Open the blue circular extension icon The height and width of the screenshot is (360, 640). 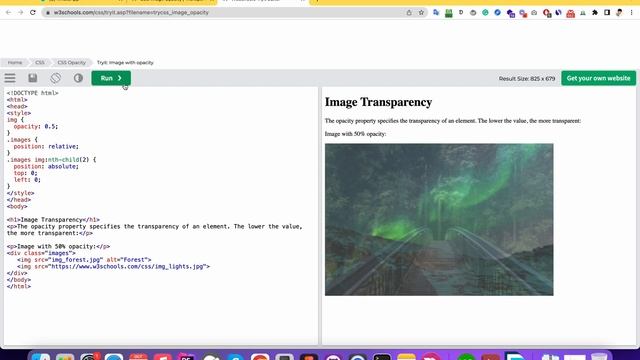tap(497, 13)
